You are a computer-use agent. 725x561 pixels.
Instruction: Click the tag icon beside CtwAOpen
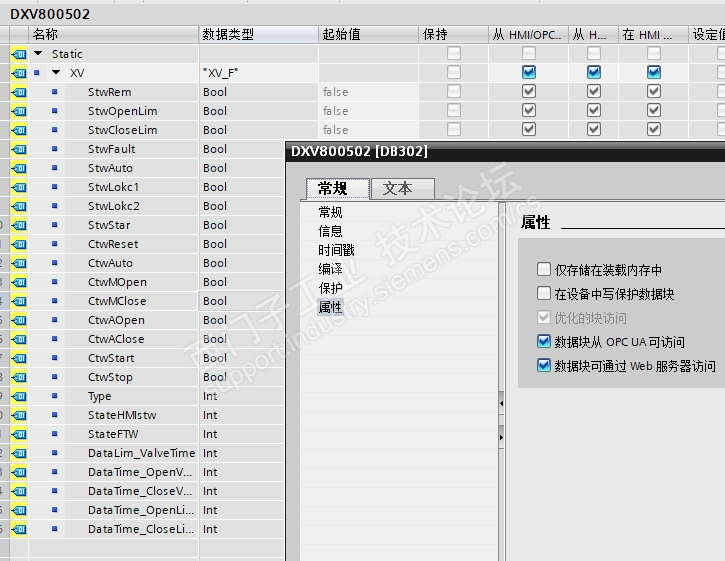(19, 320)
